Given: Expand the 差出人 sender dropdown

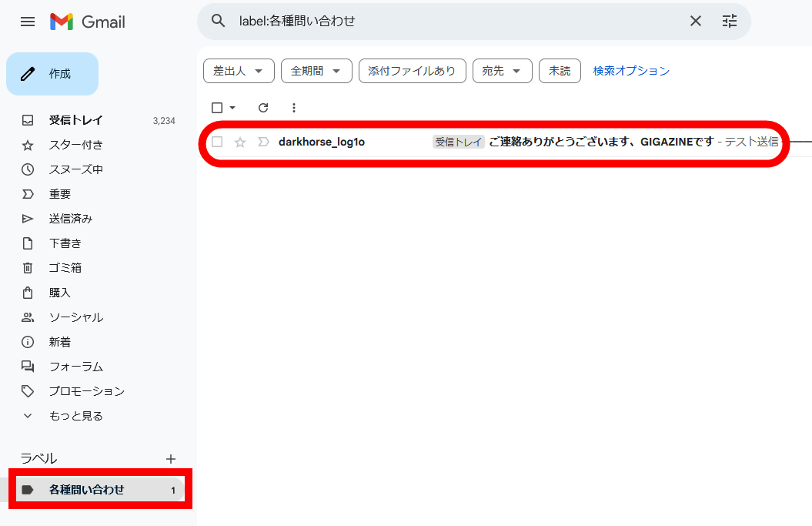Looking at the screenshot, I should [x=239, y=71].
